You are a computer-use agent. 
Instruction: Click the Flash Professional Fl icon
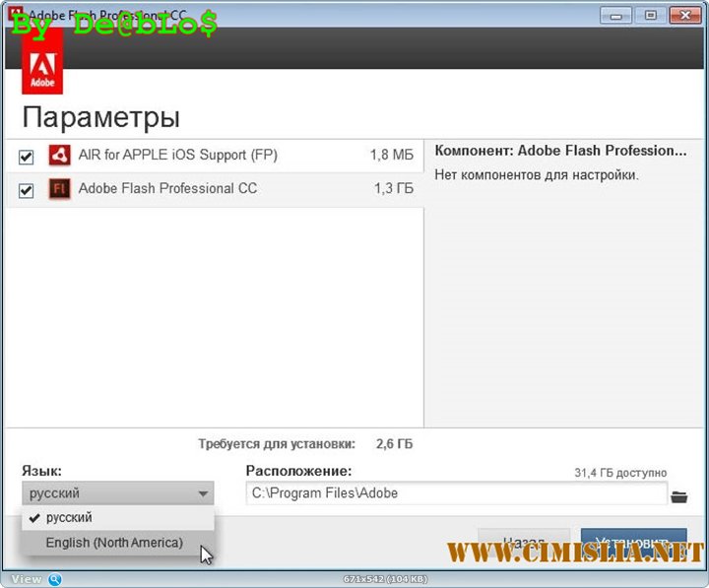click(x=59, y=189)
